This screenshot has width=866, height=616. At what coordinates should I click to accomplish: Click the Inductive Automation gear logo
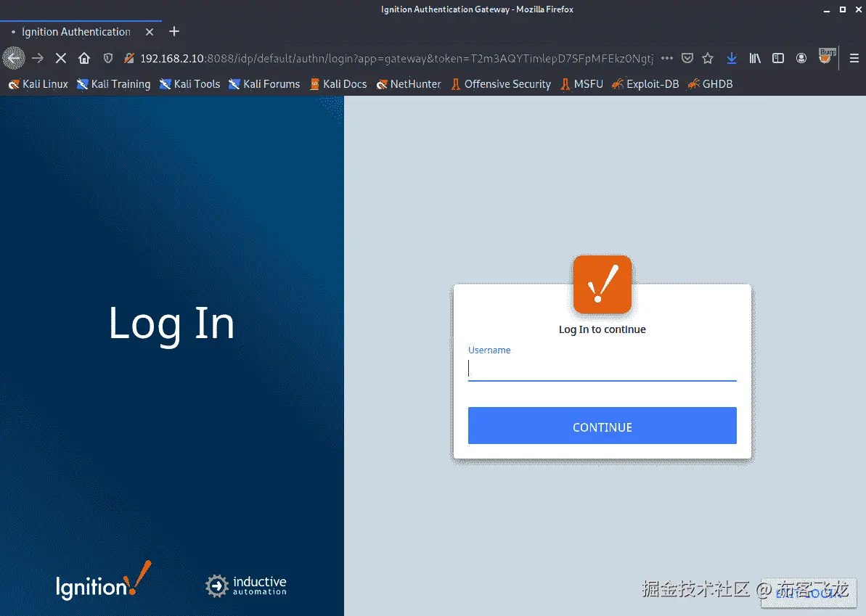216,586
